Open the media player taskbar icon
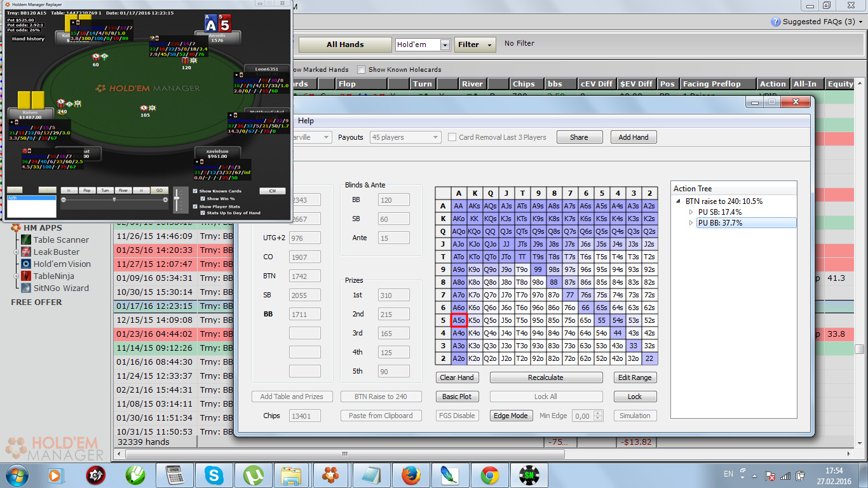 tap(55, 475)
